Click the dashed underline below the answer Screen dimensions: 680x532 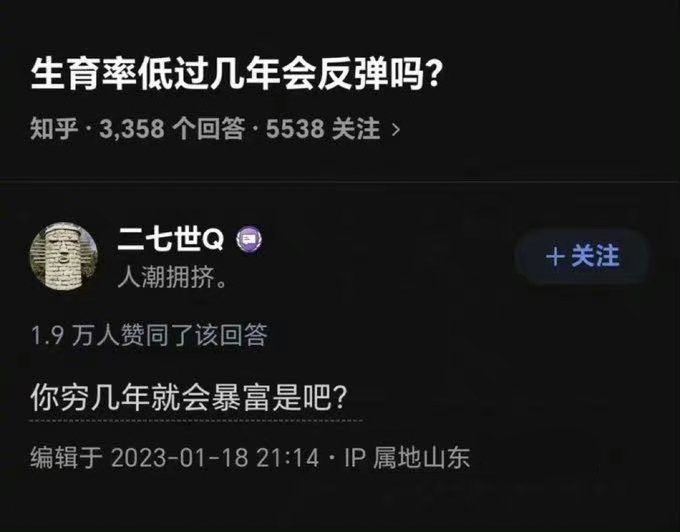(196, 420)
